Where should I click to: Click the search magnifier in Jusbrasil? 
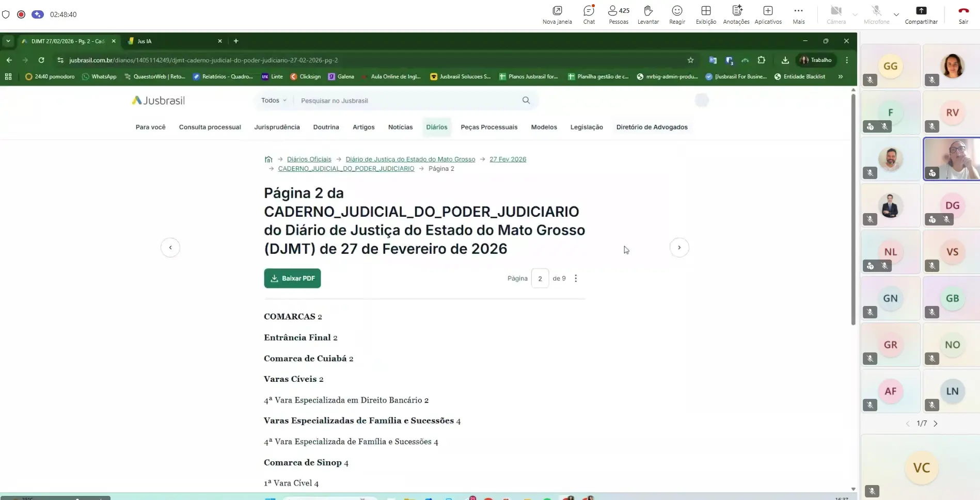coord(526,101)
